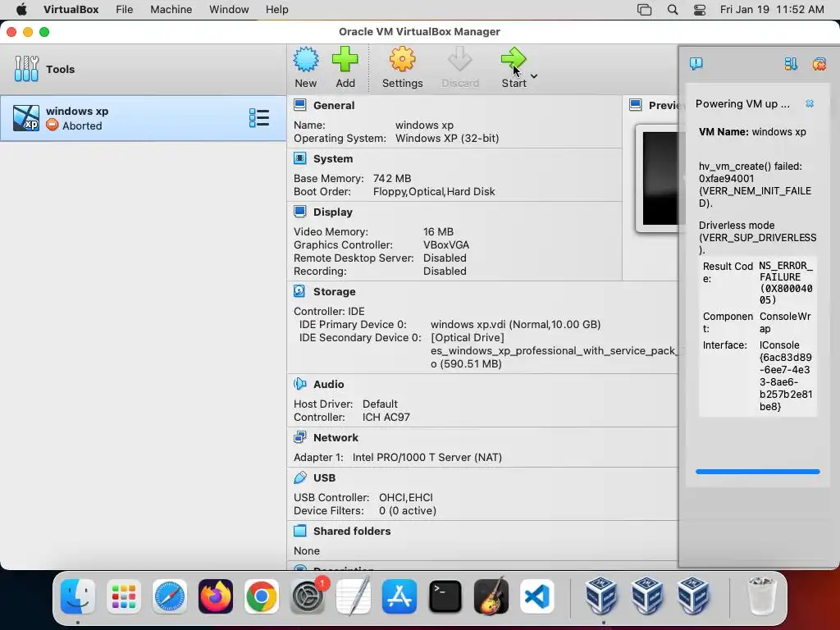This screenshot has width=840, height=630.
Task: Open the USB settings heading link
Action: pos(324,478)
